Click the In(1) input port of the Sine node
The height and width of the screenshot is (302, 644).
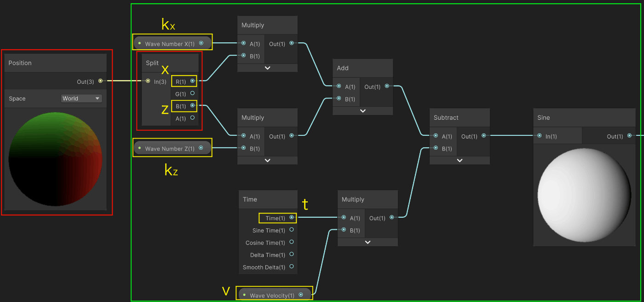tap(540, 136)
